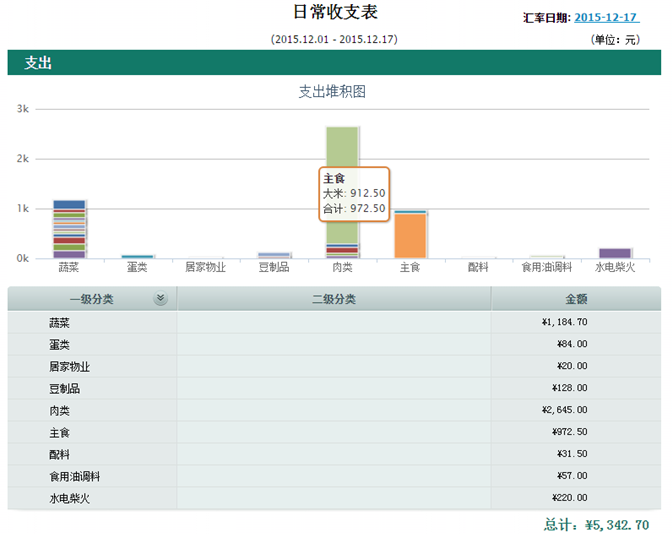The height and width of the screenshot is (534, 672).
Task: Open the 豆制品 category row
Action: [x=334, y=388]
